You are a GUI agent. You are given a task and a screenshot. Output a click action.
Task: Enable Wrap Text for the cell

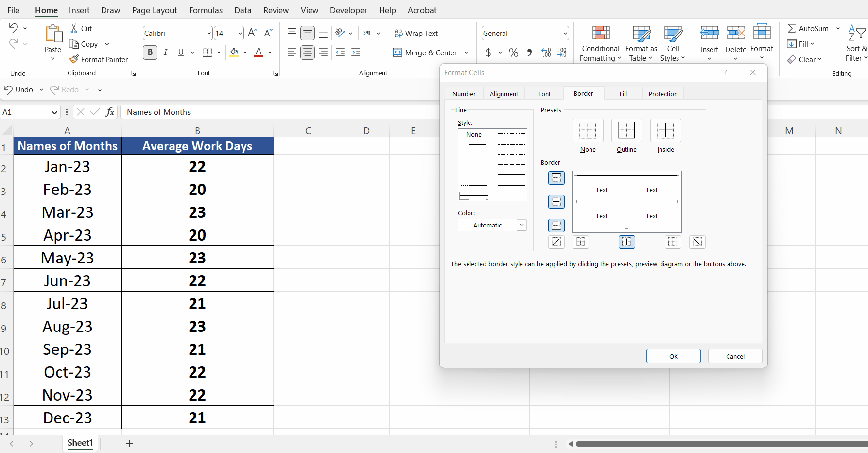pyautogui.click(x=416, y=33)
